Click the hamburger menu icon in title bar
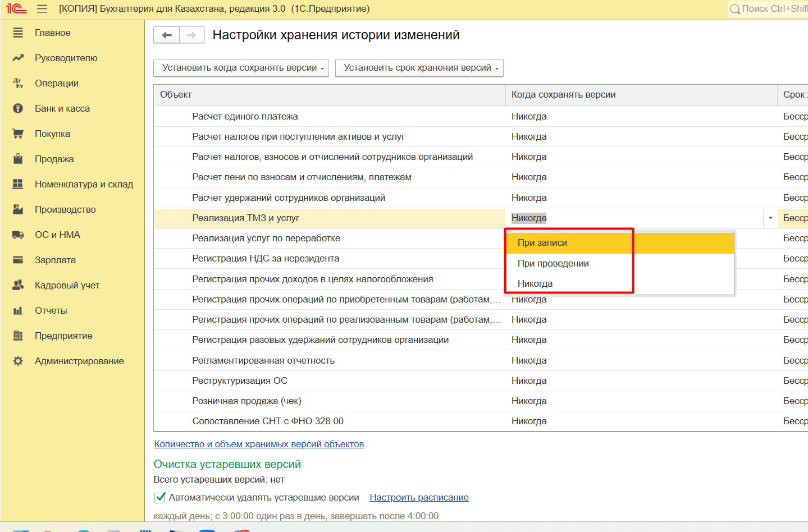 [x=42, y=9]
